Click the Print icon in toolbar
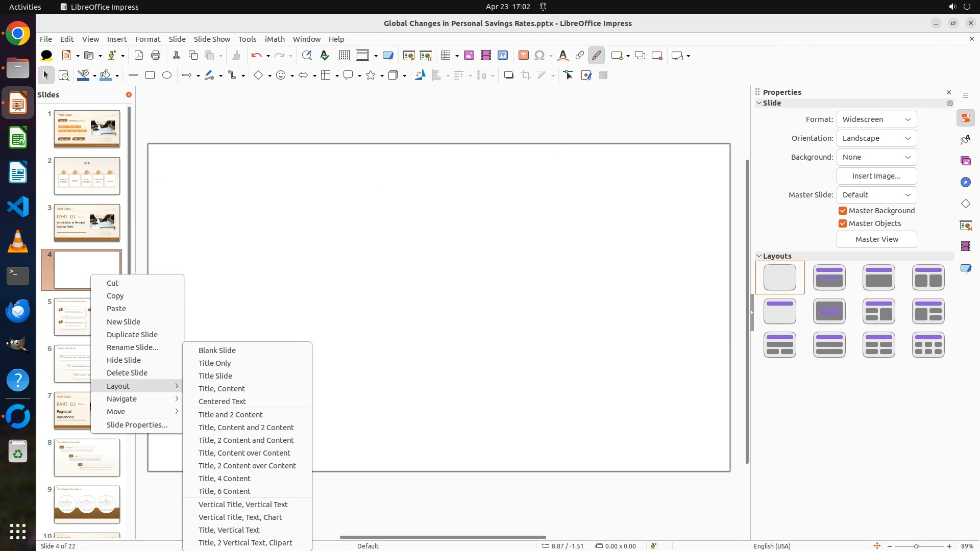Screen dimensions: 980x551 [x=156, y=56]
